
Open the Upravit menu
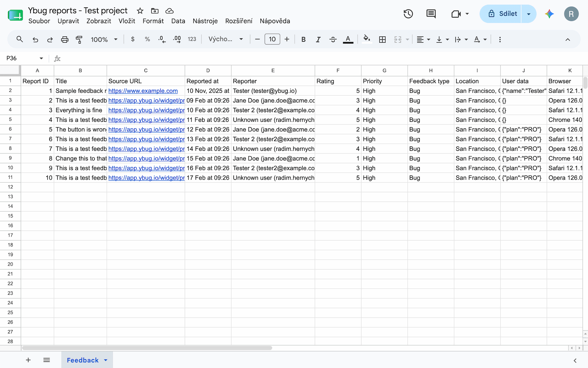68,21
